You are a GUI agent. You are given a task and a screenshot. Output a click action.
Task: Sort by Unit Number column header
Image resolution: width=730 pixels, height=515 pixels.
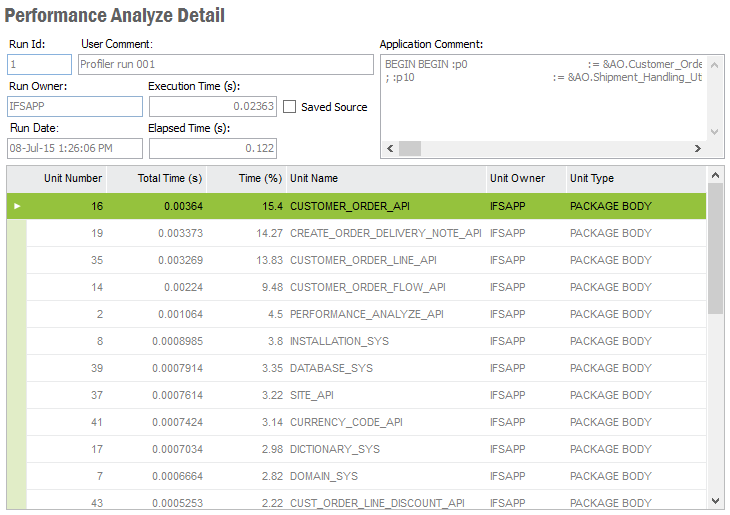(72, 178)
